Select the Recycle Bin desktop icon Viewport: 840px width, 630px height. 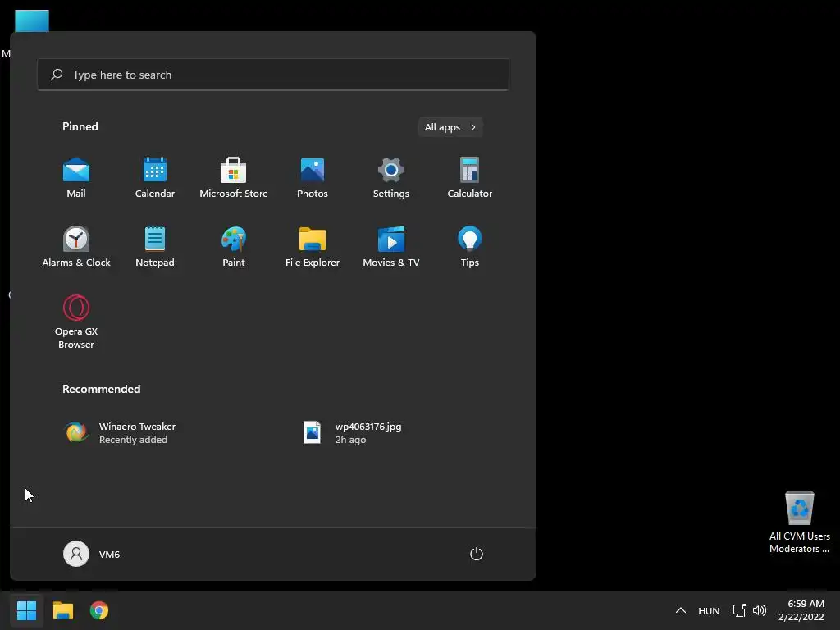[x=799, y=522]
